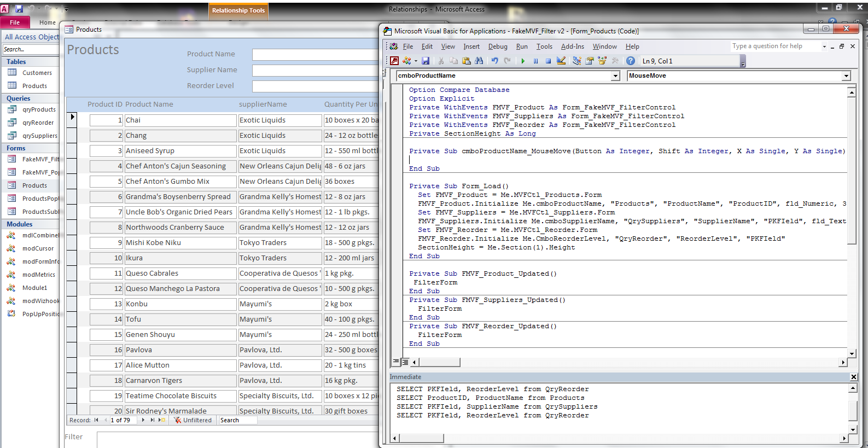Screen dimensions: 868x448
Task: Open Properties Window icon in VBA toolbar
Action: point(590,61)
